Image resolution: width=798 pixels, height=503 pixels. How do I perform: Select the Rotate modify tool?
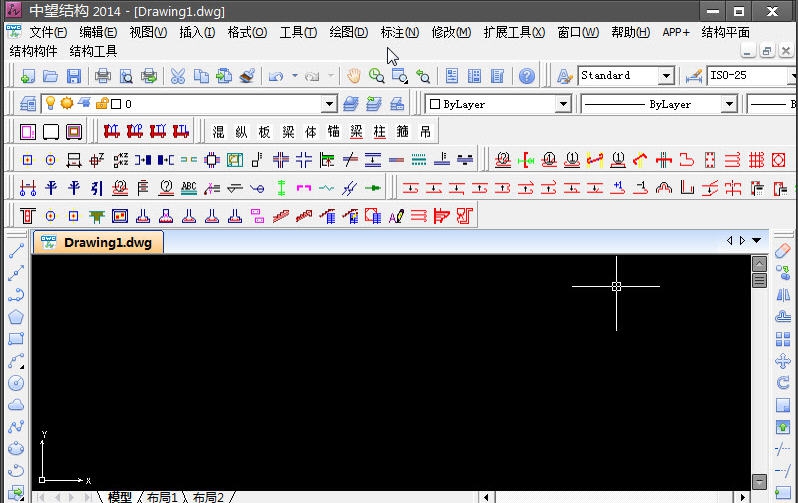(x=783, y=383)
